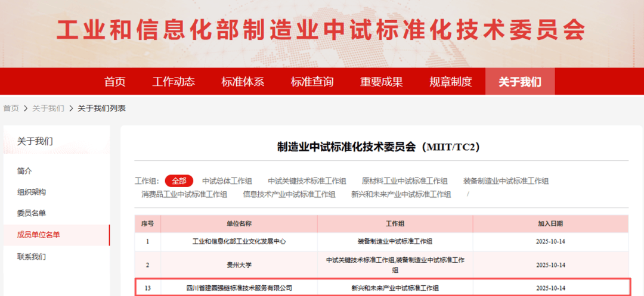Open 组织架构 in the sidebar
The height and width of the screenshot is (296, 644).
(x=32, y=192)
